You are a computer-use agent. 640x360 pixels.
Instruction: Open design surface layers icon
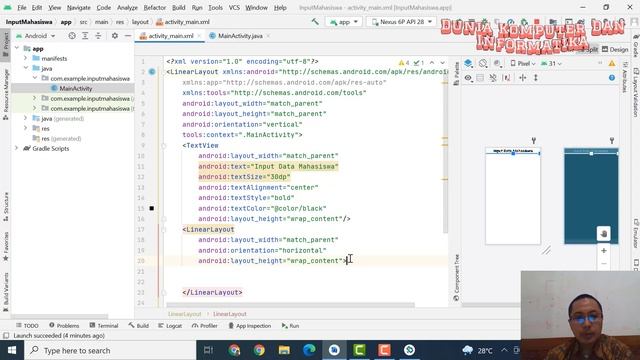[469, 63]
